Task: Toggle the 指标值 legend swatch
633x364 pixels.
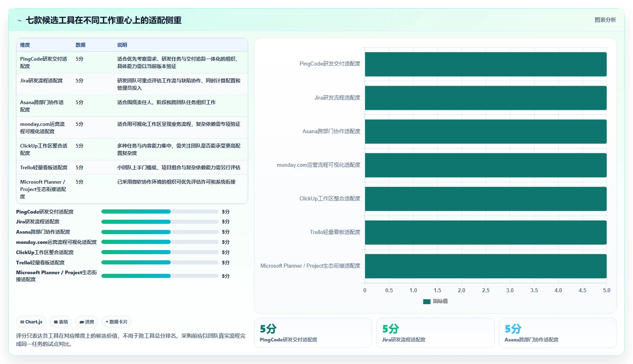Action: (427, 301)
